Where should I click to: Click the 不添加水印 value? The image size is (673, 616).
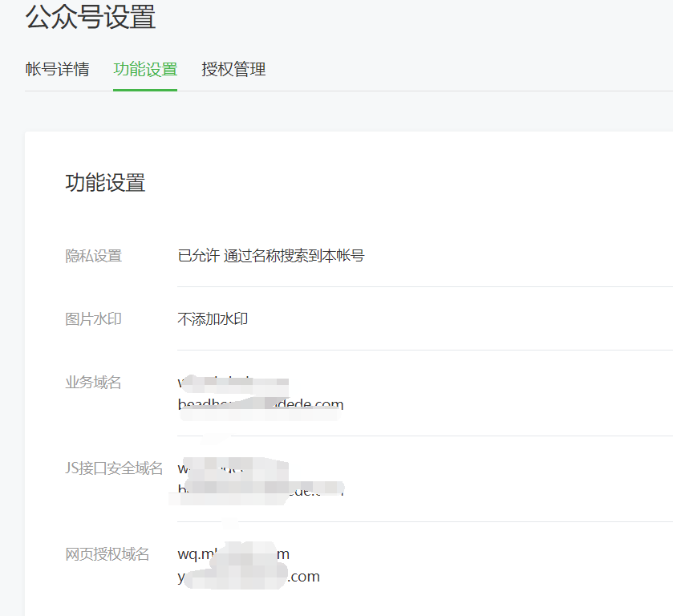coord(213,319)
